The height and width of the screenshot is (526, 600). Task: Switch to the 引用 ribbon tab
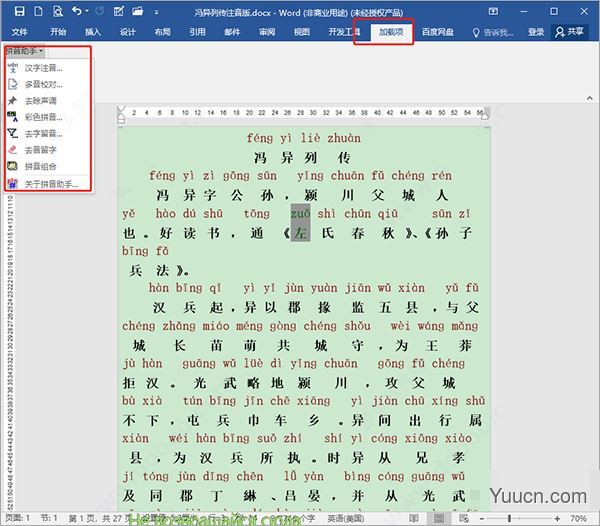[x=197, y=32]
